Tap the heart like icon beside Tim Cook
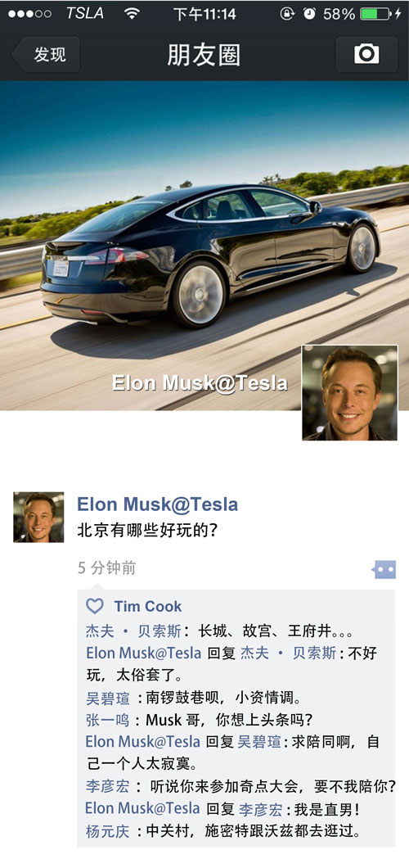This screenshot has width=409, height=868. (95, 606)
